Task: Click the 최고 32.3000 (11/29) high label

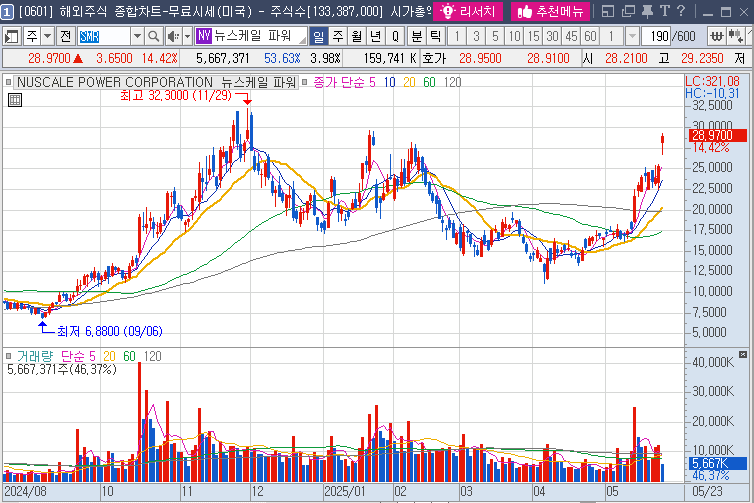Action: click(176, 95)
